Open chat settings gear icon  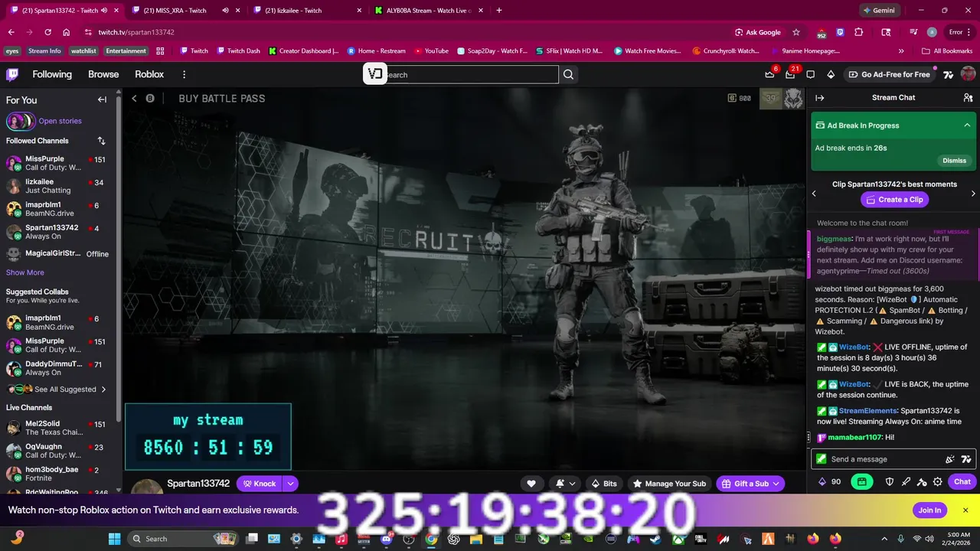pos(937,481)
